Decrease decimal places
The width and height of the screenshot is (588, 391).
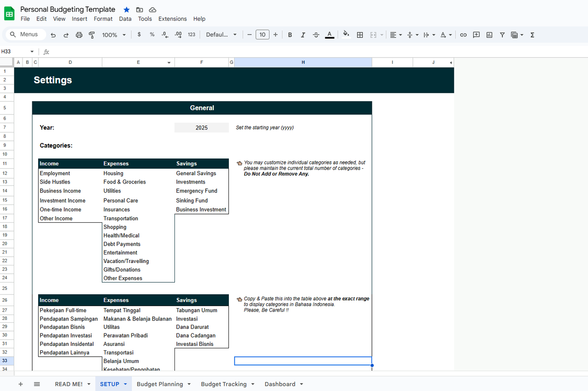pos(165,34)
